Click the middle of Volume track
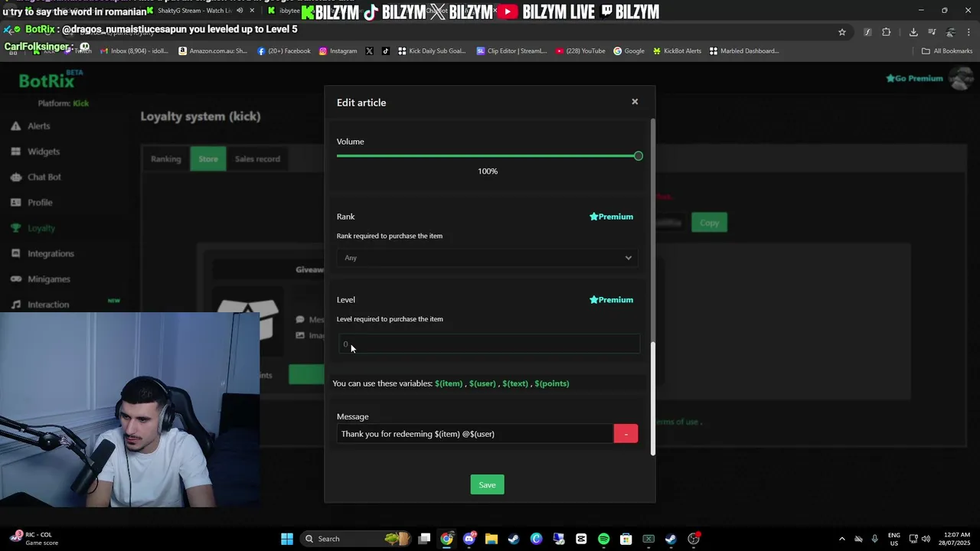This screenshot has height=551, width=980. 487,156
